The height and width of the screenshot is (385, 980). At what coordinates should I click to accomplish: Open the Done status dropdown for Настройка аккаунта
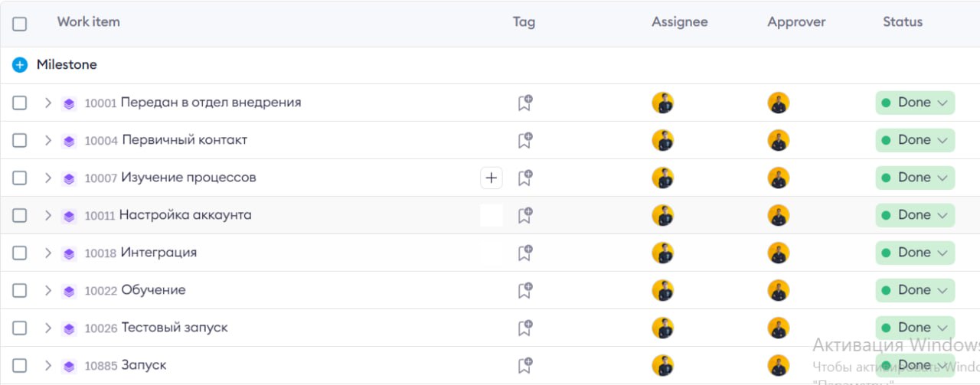[915, 215]
